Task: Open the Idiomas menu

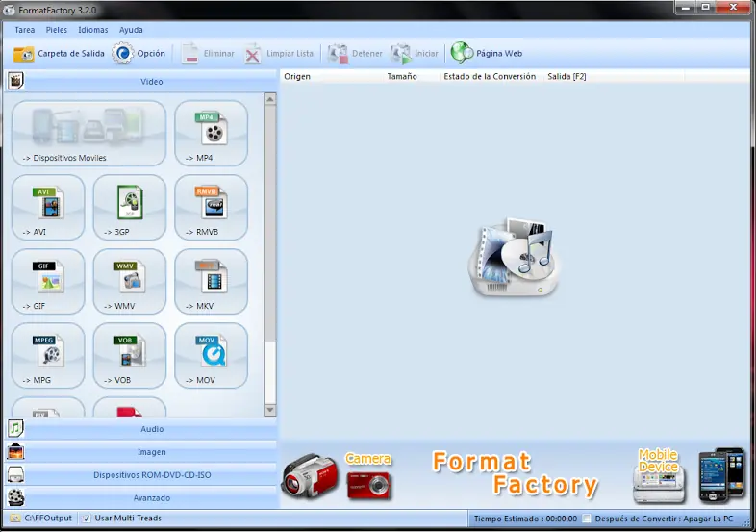Action: pyautogui.click(x=93, y=30)
